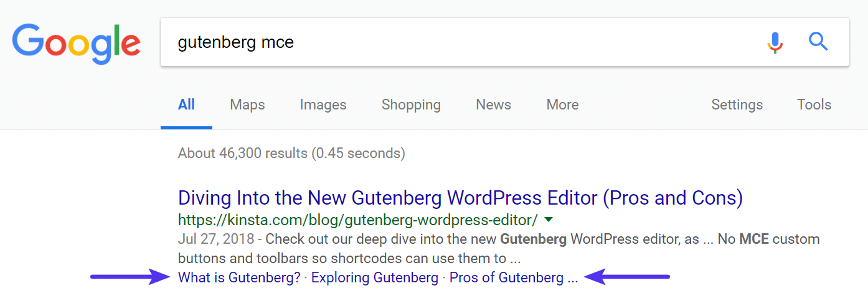Go to the Shopping tab

pyautogui.click(x=411, y=105)
